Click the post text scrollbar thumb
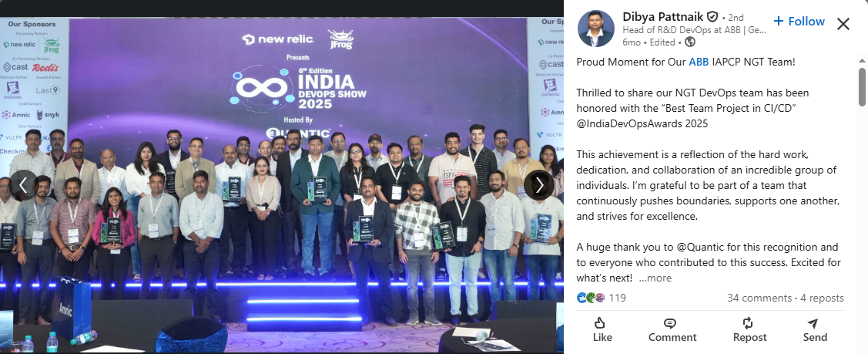The height and width of the screenshot is (354, 868). pyautogui.click(x=862, y=86)
